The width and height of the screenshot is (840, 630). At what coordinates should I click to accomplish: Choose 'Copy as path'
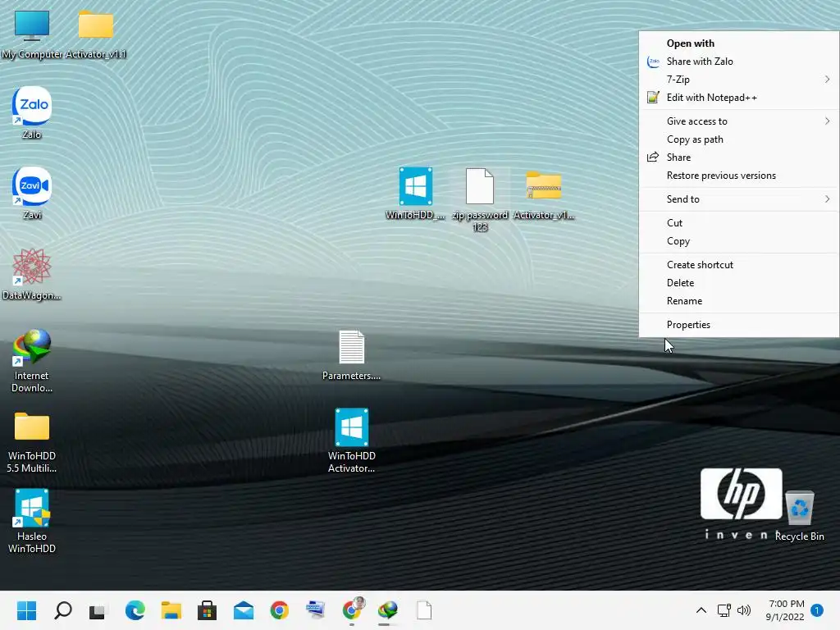(x=739, y=139)
